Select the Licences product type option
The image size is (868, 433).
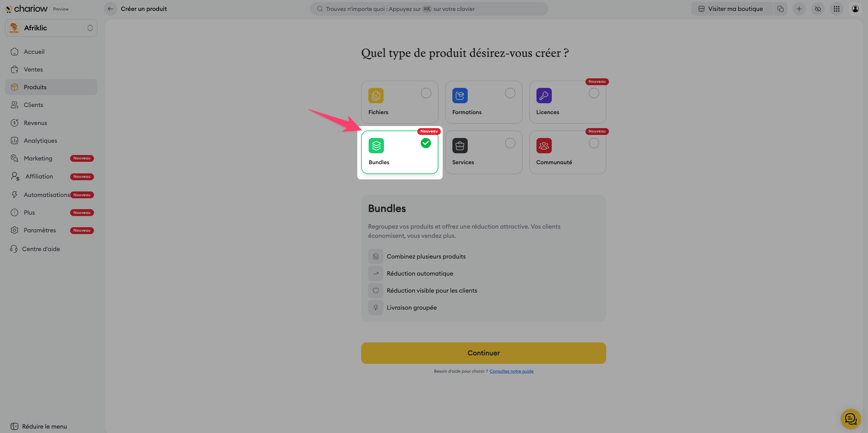coord(567,102)
